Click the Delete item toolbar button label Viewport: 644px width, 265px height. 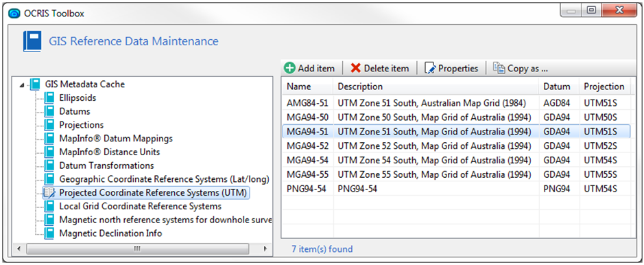click(x=387, y=69)
